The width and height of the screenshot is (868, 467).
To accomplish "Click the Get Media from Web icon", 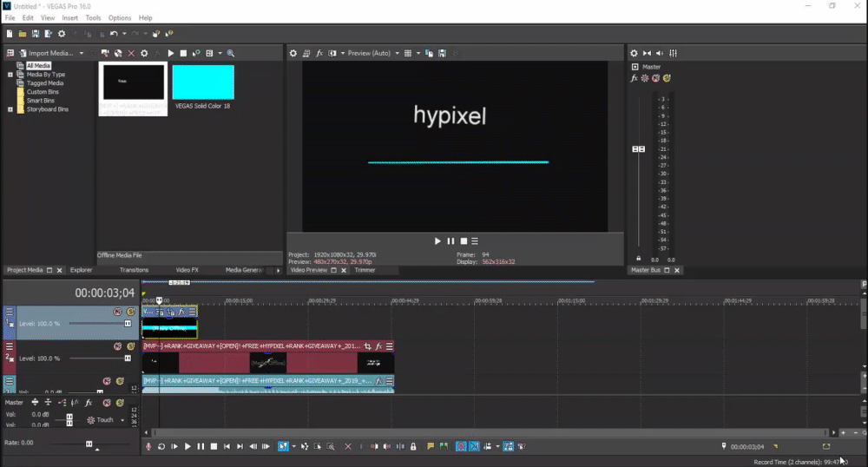I will click(118, 53).
